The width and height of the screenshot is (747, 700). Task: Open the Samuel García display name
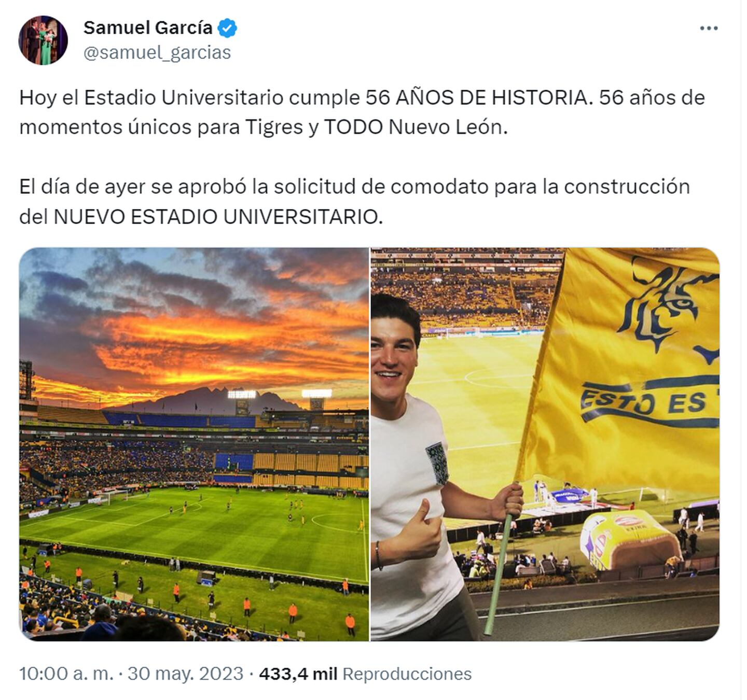click(x=148, y=28)
